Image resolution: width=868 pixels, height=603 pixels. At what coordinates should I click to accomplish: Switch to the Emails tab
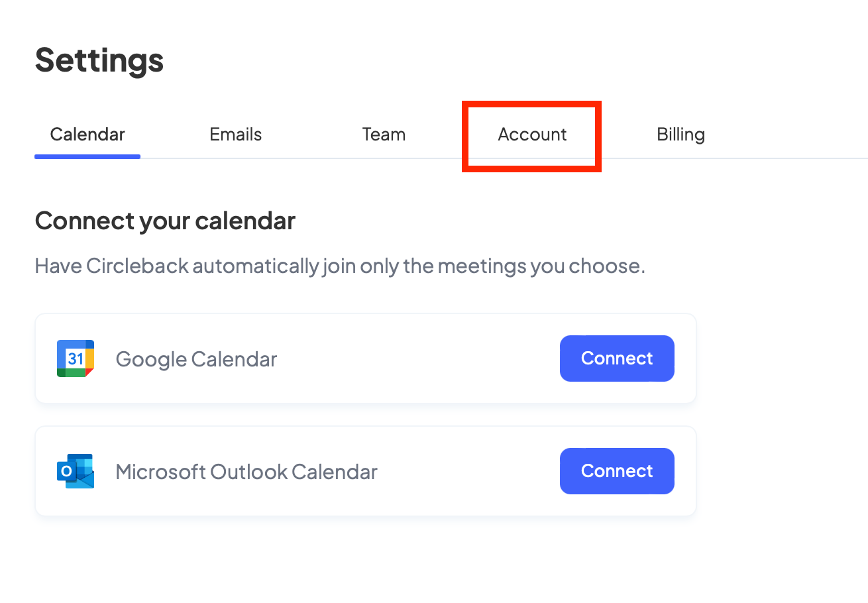[x=236, y=135]
